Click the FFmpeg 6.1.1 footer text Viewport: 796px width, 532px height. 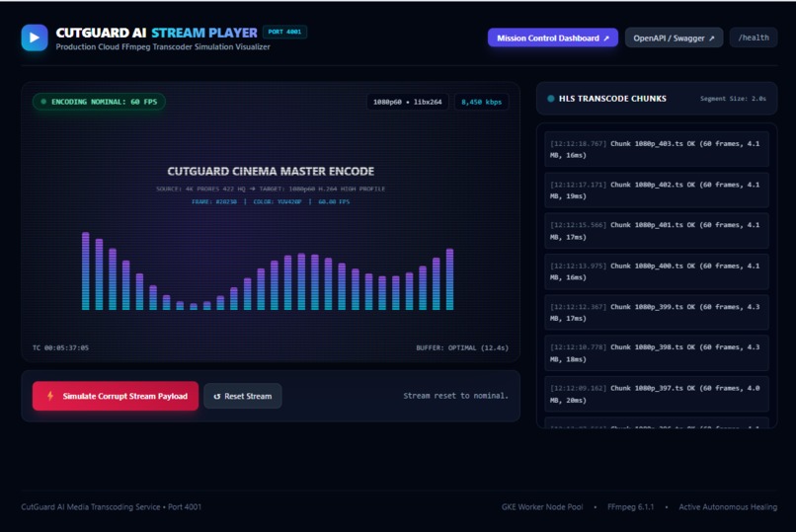(x=630, y=506)
